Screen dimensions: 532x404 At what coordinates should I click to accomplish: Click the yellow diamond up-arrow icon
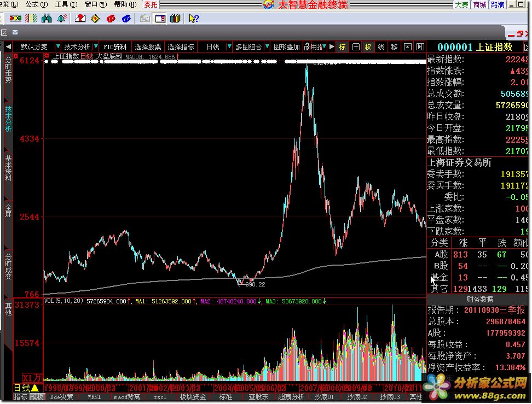point(95,18)
